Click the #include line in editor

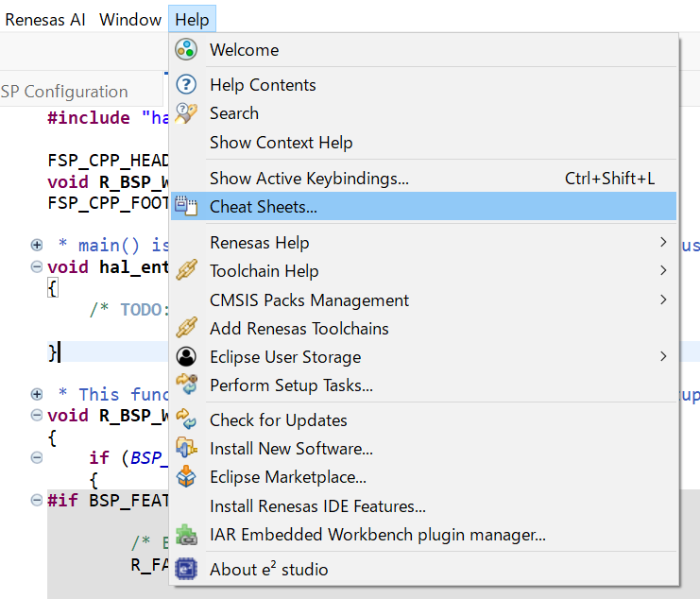[x=108, y=117]
